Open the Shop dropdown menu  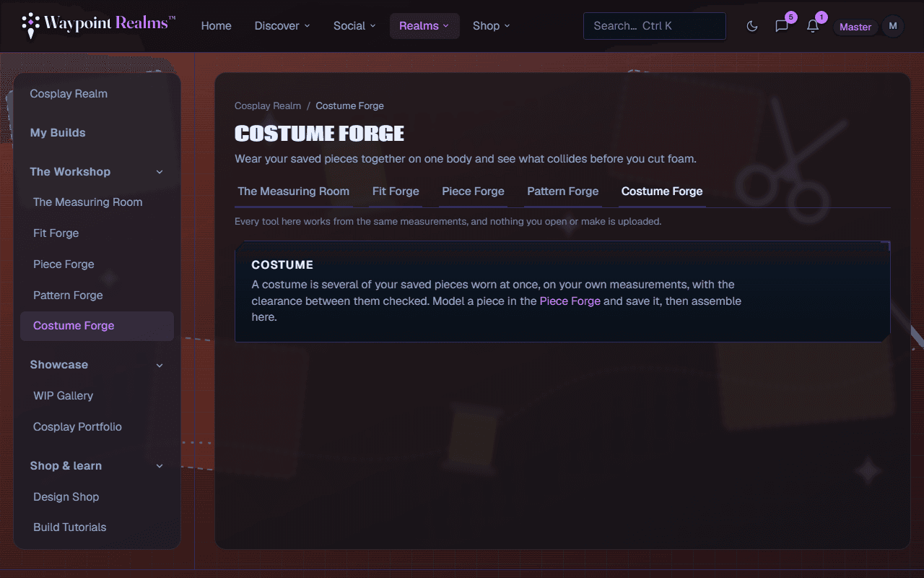(492, 26)
